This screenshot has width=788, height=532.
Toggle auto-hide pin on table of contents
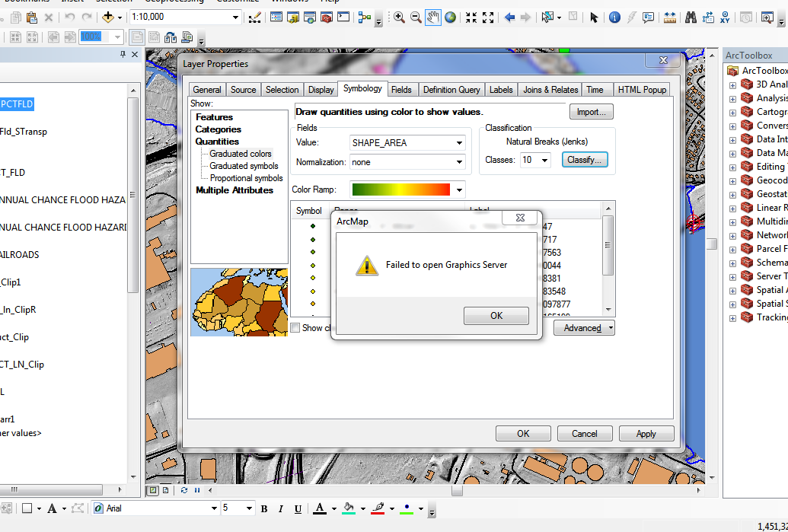[123, 54]
